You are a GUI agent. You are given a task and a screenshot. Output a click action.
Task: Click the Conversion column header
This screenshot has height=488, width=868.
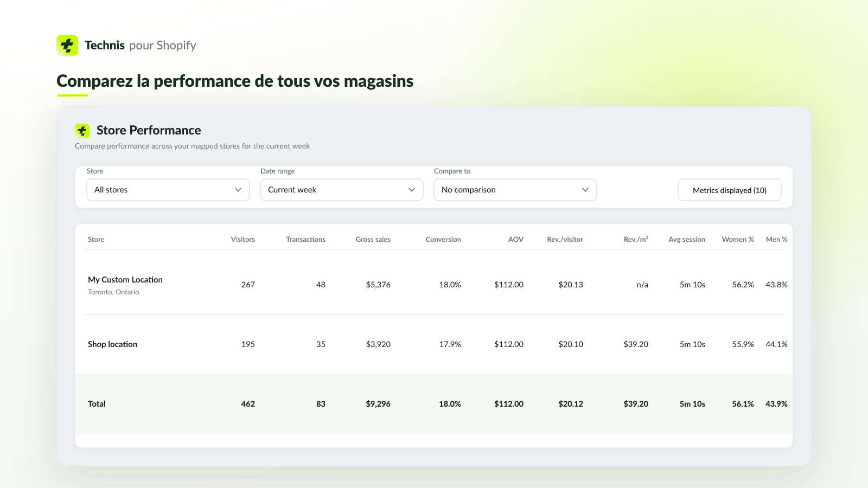[443, 239]
